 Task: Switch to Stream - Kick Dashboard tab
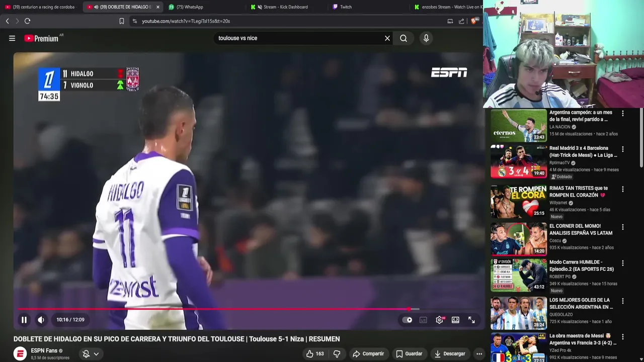[285, 7]
